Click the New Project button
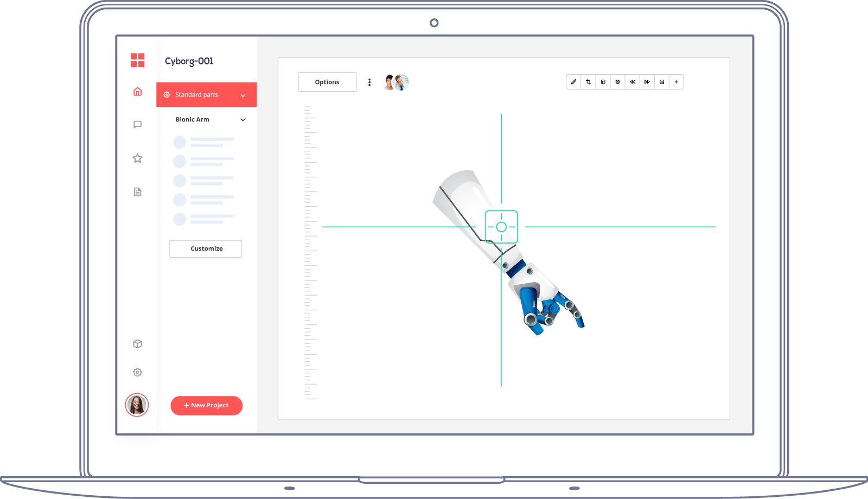 coord(206,406)
